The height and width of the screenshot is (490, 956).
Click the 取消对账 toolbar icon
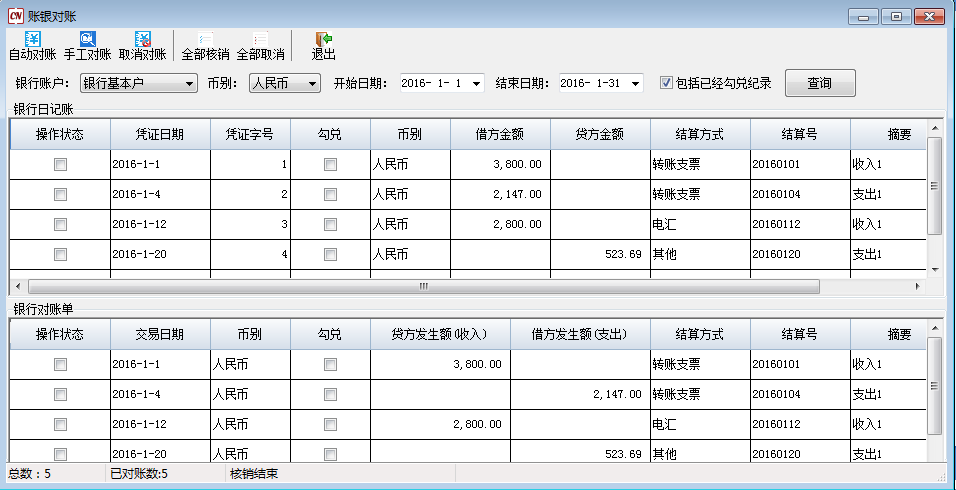[x=142, y=40]
